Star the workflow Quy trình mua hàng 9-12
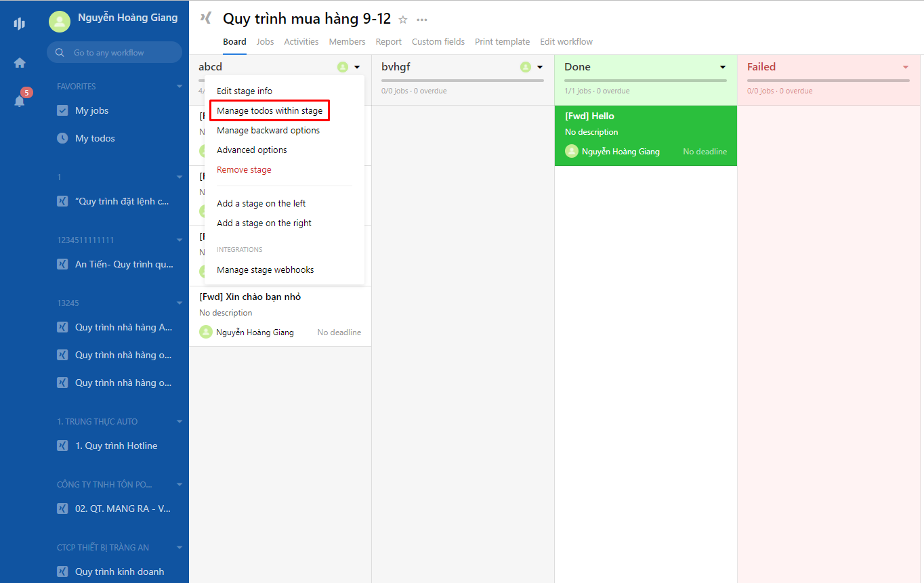 [x=402, y=20]
